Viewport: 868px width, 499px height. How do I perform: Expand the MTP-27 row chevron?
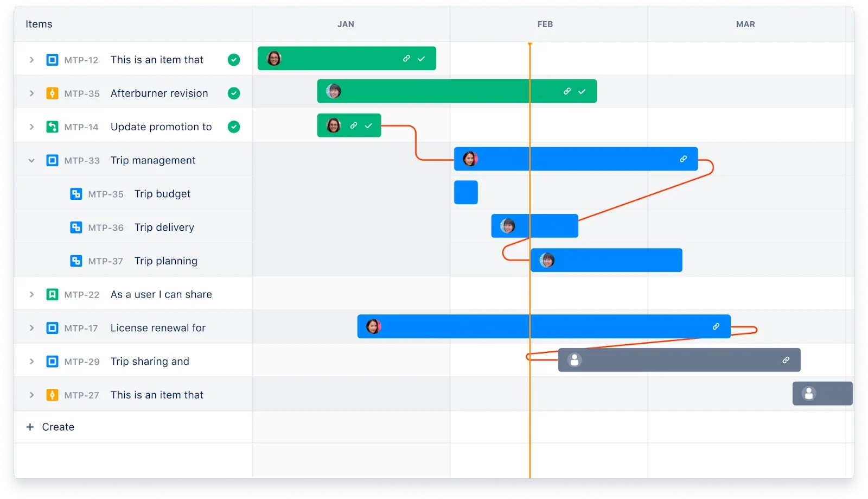[x=31, y=395]
